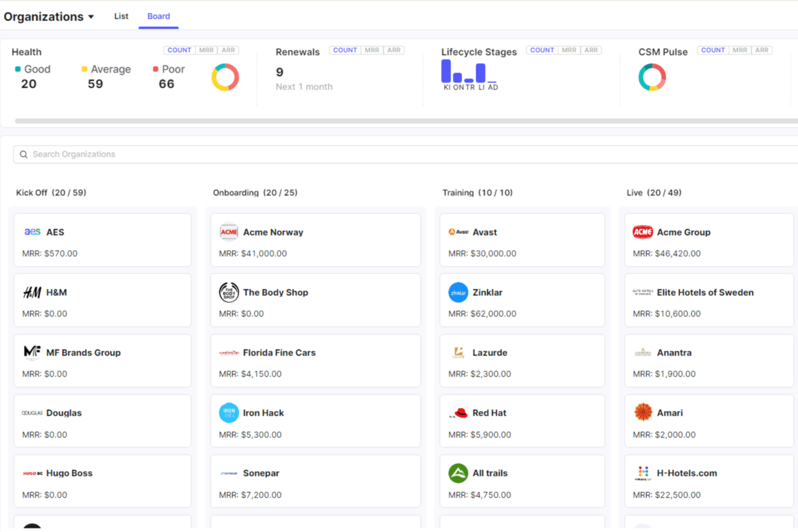The width and height of the screenshot is (798, 532).
Task: Click the CSM Pulse donut chart
Action: 652,77
